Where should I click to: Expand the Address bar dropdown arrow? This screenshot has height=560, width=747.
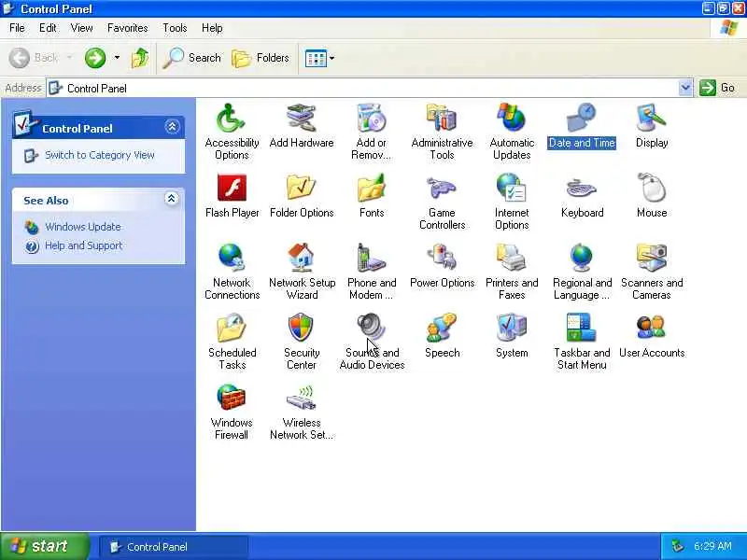pos(685,88)
